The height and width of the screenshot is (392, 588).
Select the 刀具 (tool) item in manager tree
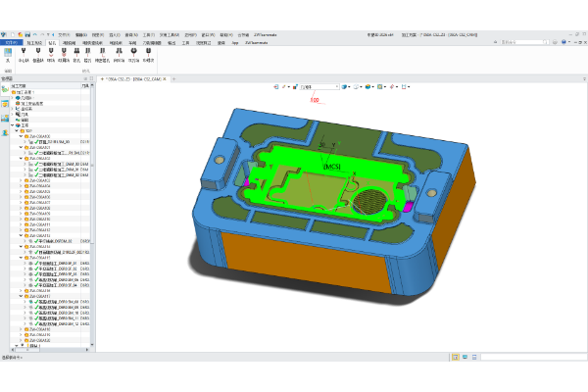click(x=24, y=114)
